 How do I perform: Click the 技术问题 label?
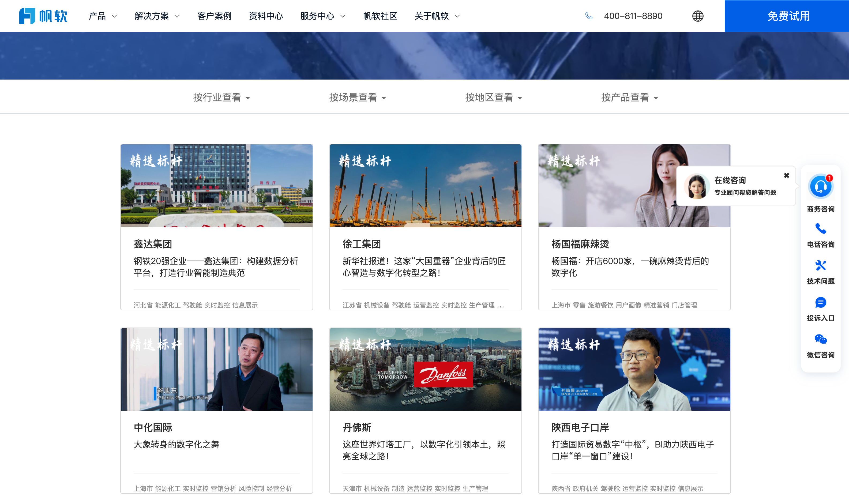[820, 281]
